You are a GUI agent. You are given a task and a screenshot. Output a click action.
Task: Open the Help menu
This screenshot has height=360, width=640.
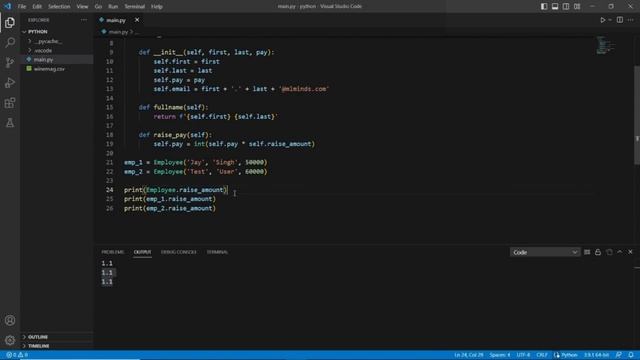tap(157, 7)
